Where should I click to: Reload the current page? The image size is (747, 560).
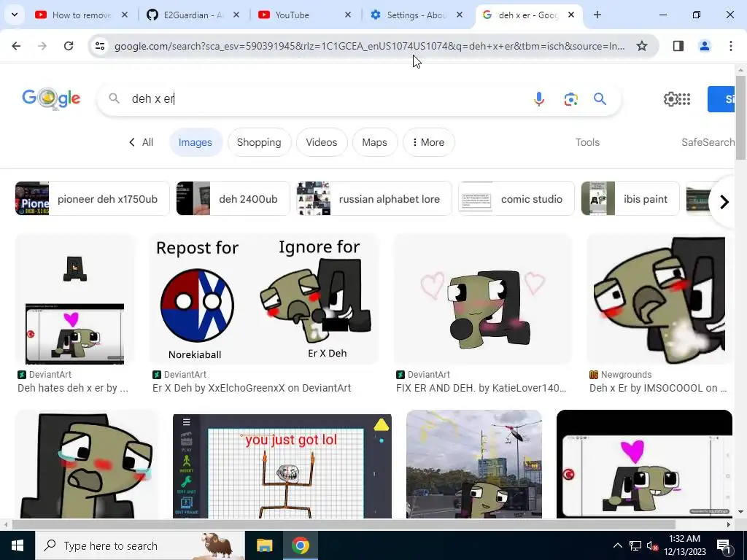(x=69, y=46)
